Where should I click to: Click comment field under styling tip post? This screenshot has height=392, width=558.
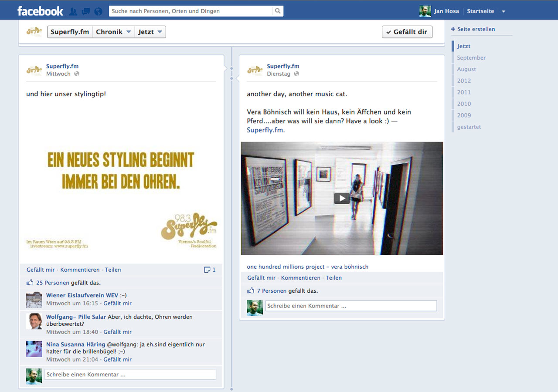tap(130, 375)
